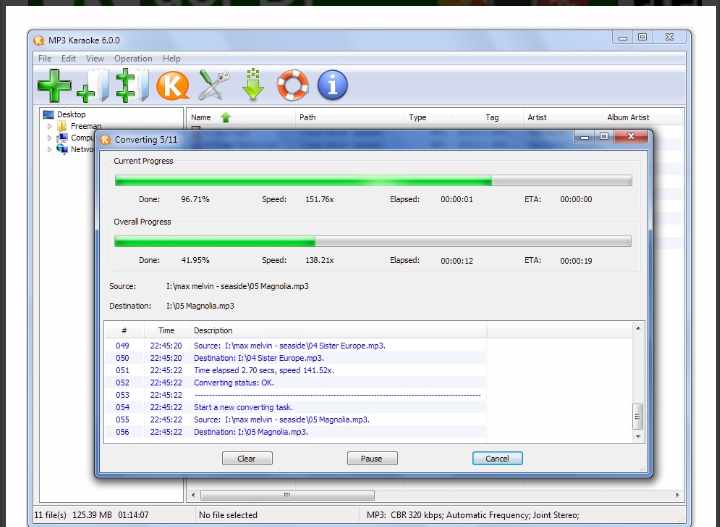Viewport: 720px width, 527px height.
Task: Click the Add folder tree icon with double plus
Action: (x=132, y=85)
